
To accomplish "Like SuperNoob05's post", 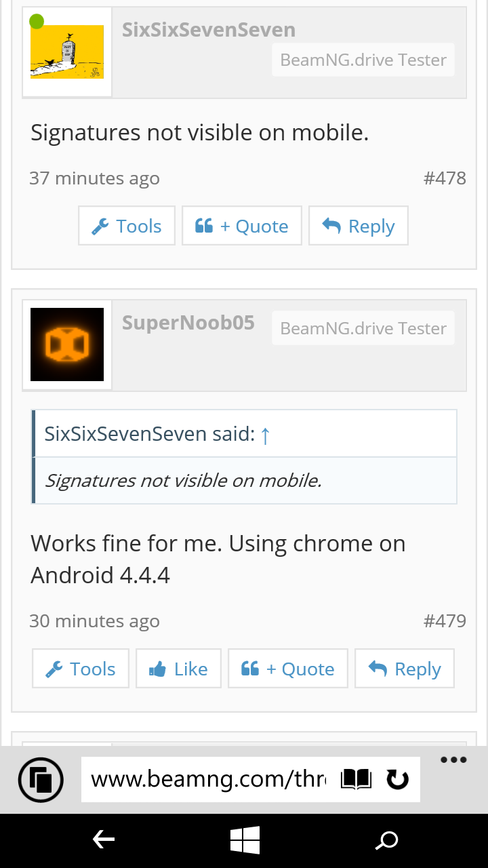I will tap(178, 669).
